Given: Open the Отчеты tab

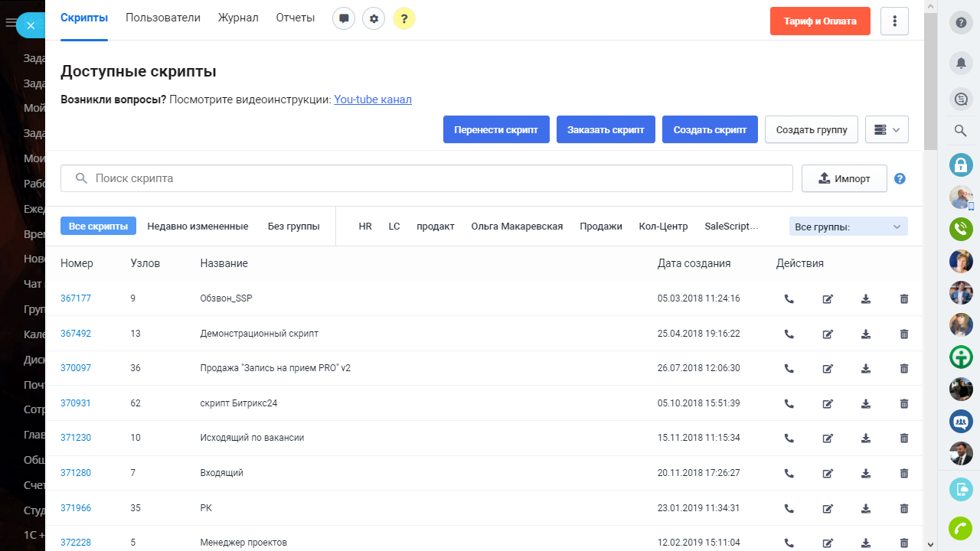Looking at the screenshot, I should pos(296,18).
